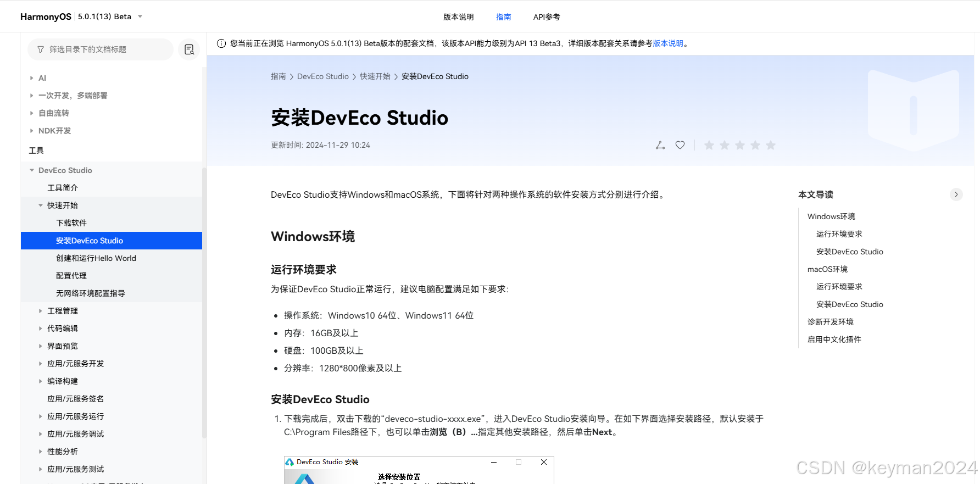980x484 pixels.
Task: Expand the 工程管理 tree node
Action: [x=41, y=311]
